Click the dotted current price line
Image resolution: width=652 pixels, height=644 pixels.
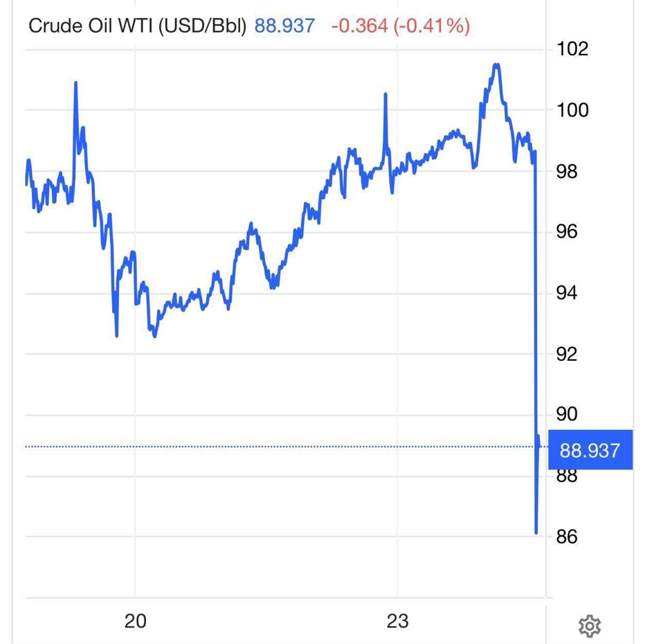click(x=277, y=447)
